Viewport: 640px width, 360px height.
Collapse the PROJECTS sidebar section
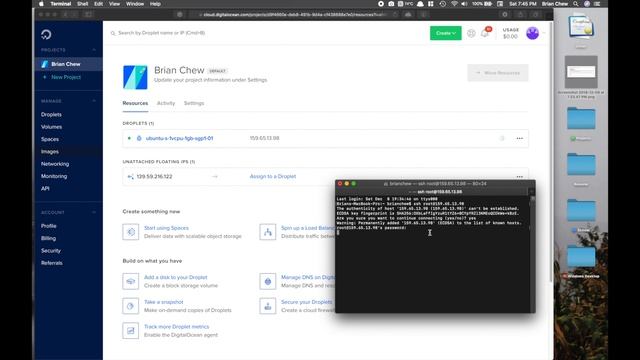94,50
